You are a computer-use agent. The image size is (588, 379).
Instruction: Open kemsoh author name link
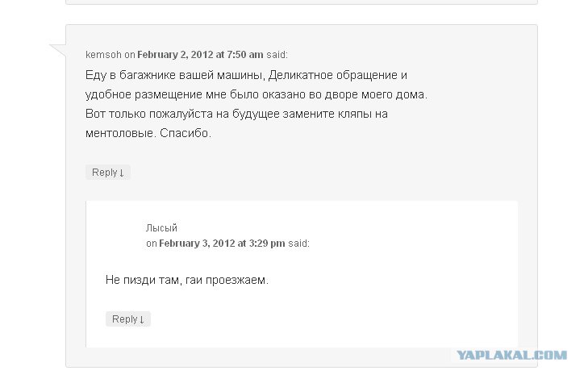pyautogui.click(x=103, y=55)
